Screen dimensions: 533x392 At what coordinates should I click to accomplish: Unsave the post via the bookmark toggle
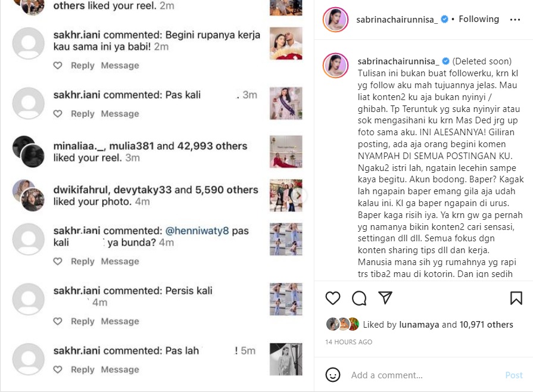point(516,298)
